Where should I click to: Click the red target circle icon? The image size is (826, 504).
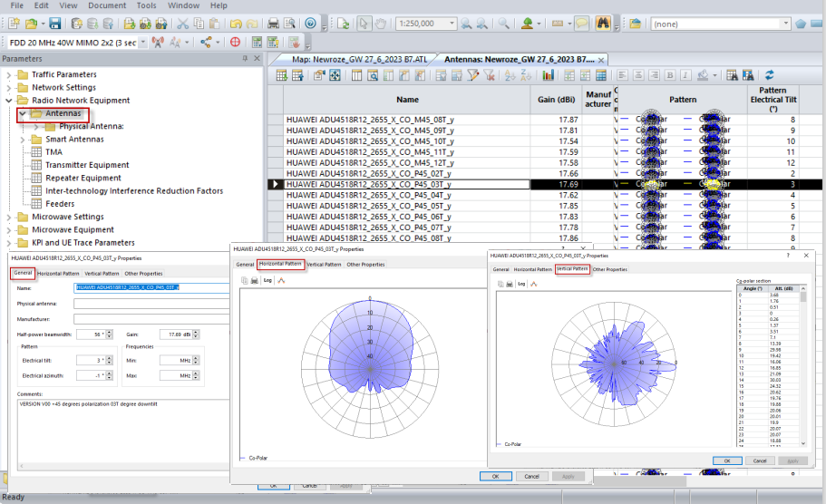coord(236,42)
